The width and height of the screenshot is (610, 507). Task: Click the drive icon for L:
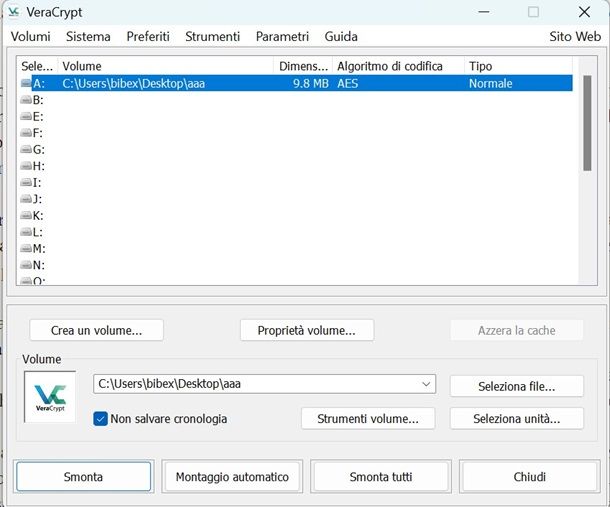pyautogui.click(x=26, y=232)
